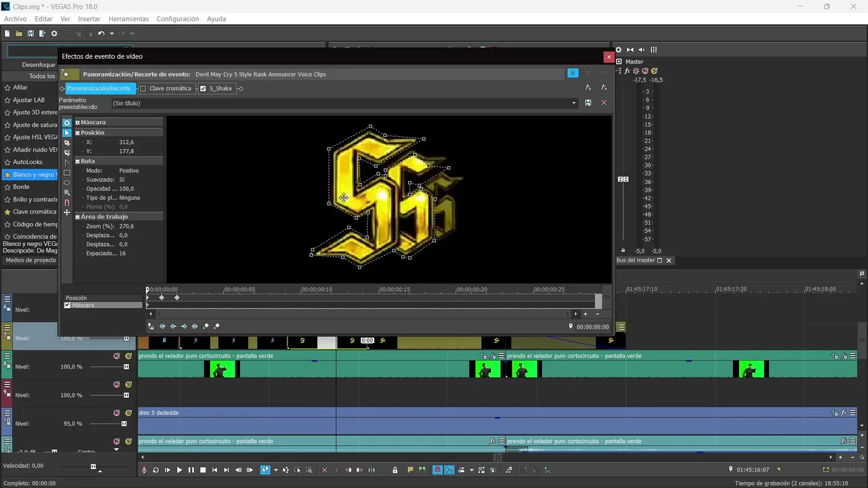This screenshot has width=868, height=488.
Task: Toggle snapping magnet in pan/crop toolbar
Action: point(66,203)
